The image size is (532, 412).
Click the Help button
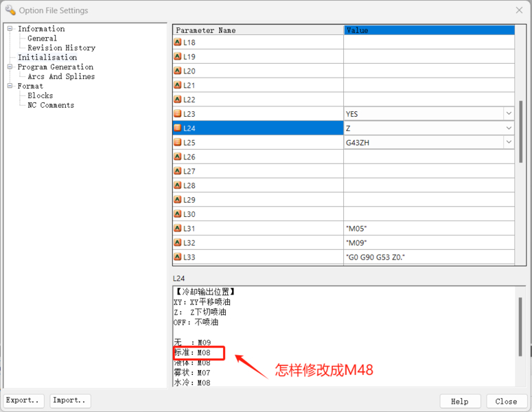coord(459,401)
